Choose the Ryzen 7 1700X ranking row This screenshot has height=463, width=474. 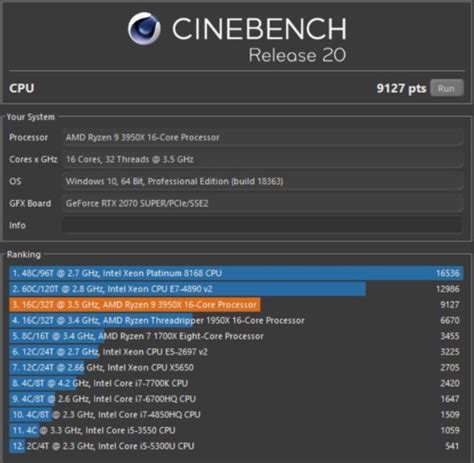pyautogui.click(x=236, y=336)
